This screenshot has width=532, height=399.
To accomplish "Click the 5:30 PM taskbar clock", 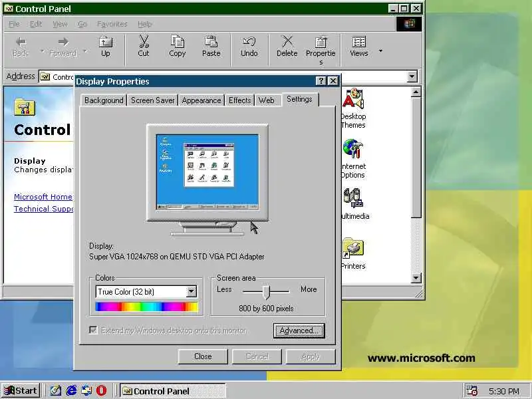I will pyautogui.click(x=504, y=391).
